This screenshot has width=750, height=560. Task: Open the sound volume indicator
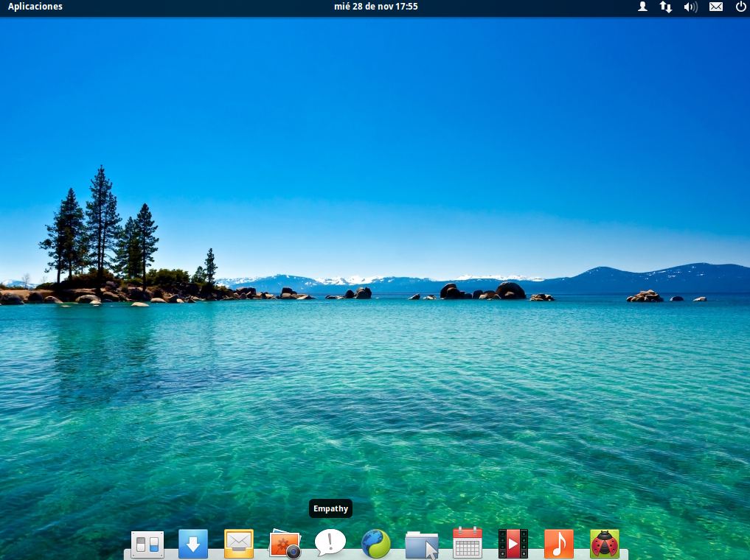[690, 7]
